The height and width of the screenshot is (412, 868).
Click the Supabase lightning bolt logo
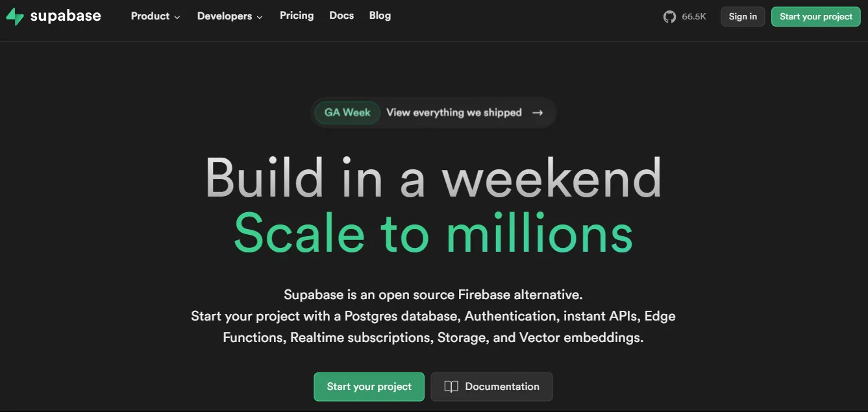[14, 16]
